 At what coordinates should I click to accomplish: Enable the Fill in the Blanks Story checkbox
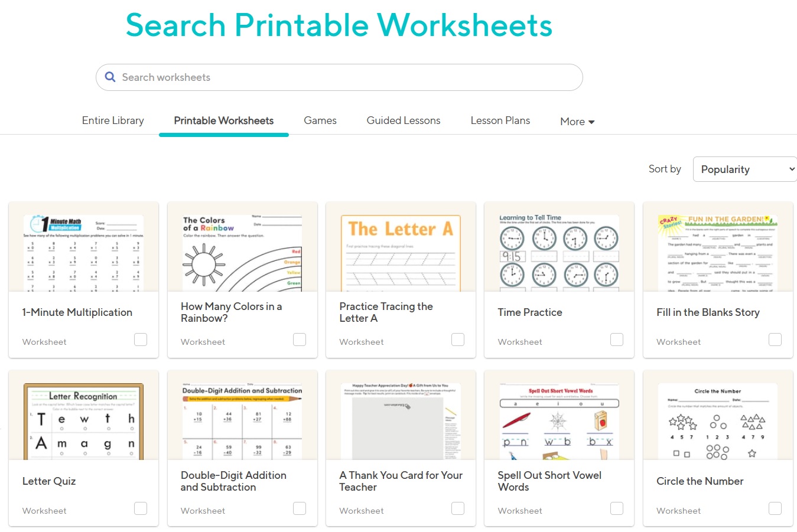click(775, 340)
